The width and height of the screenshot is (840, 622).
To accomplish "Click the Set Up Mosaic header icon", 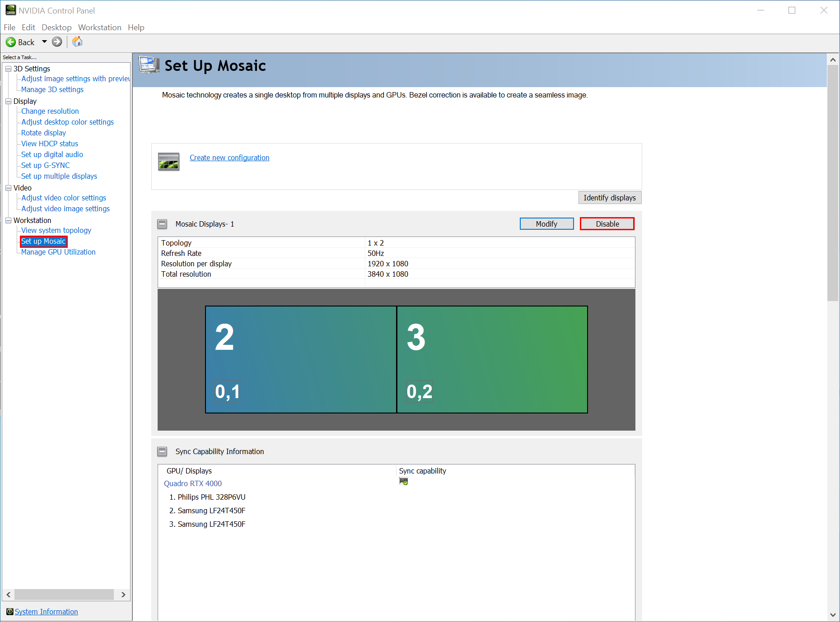I will [149, 65].
